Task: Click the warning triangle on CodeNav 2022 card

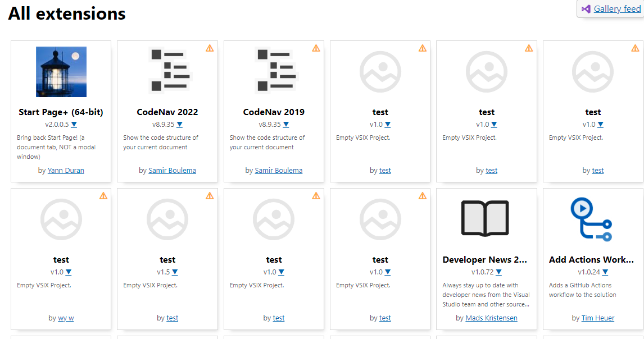Action: [x=210, y=48]
